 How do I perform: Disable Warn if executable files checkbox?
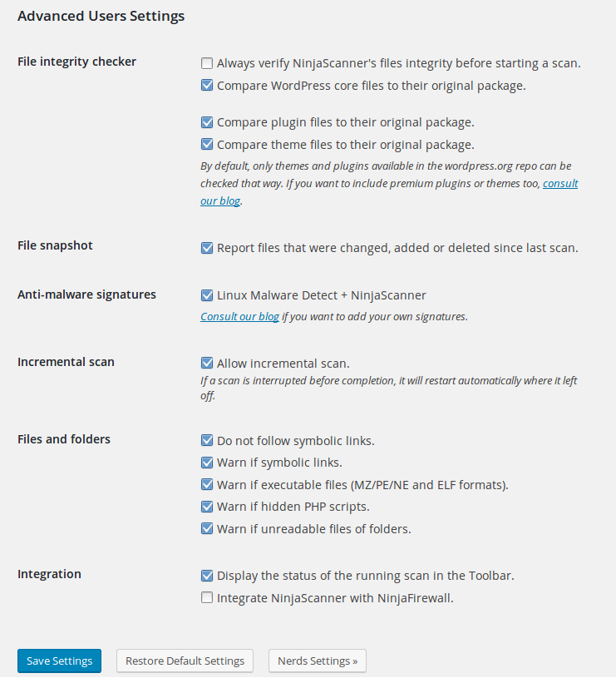(x=207, y=485)
